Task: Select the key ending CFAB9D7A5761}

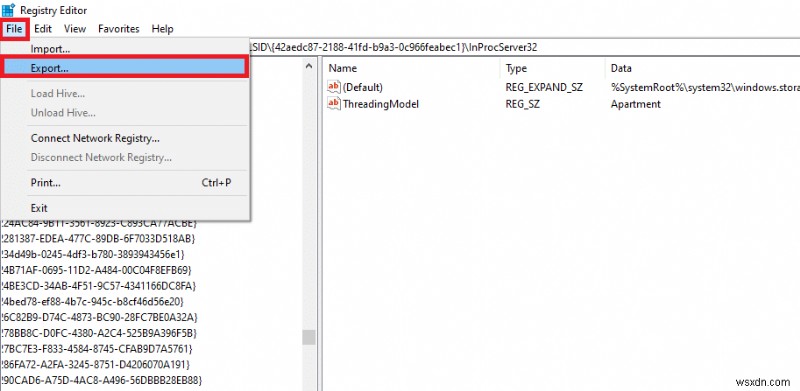Action: tap(97, 349)
